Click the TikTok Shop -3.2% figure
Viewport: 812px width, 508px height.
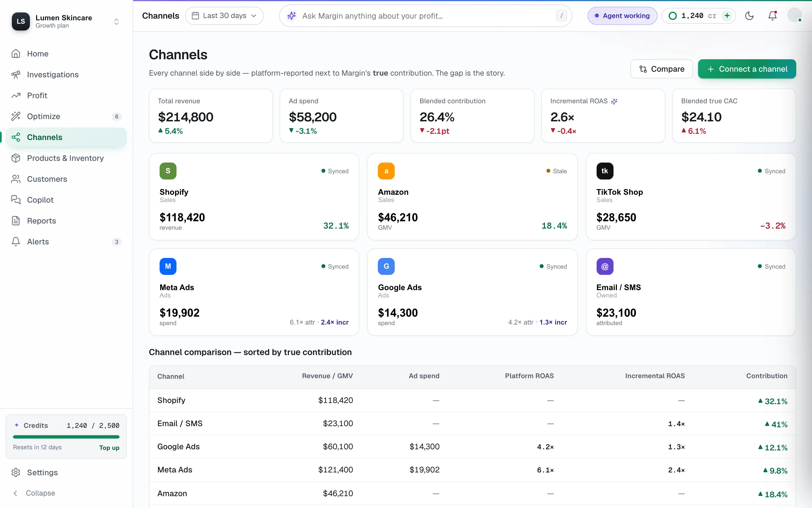click(x=773, y=225)
